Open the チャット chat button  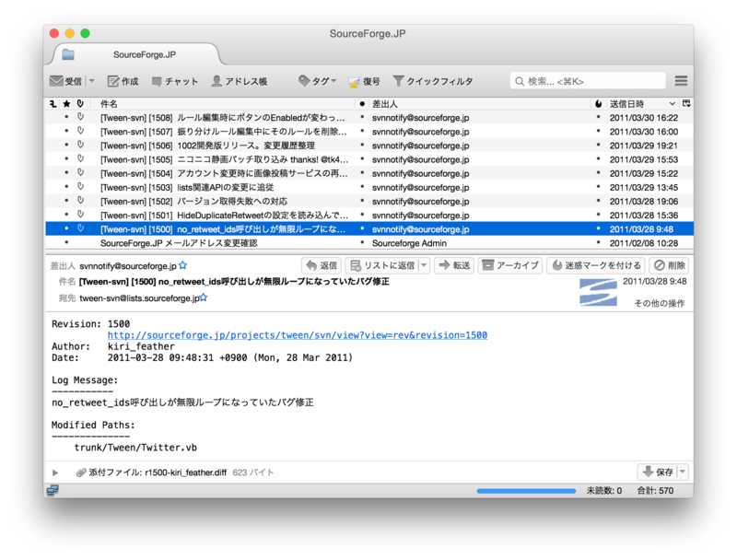(x=175, y=81)
